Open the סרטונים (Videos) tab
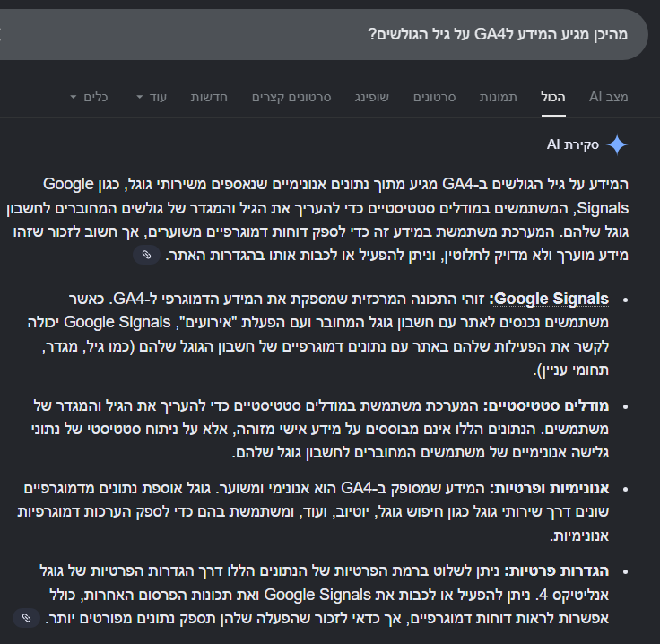660x644 pixels. tap(435, 97)
